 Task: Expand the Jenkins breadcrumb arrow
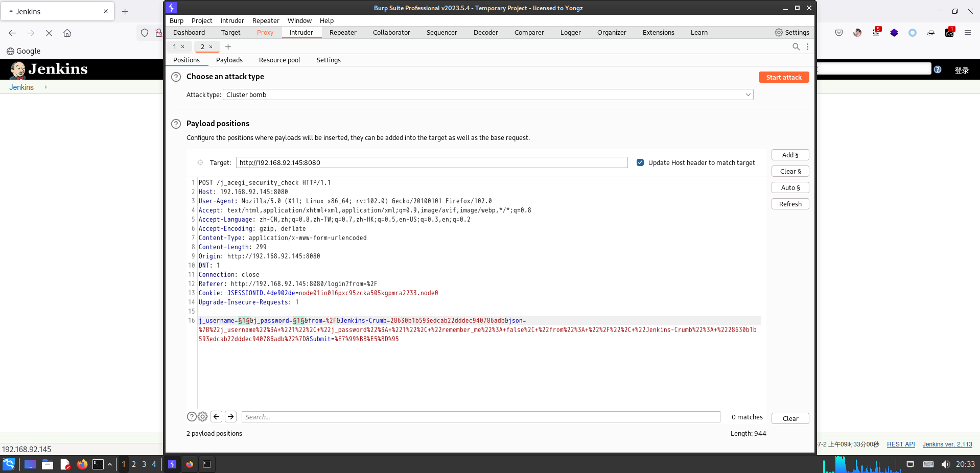click(x=46, y=87)
